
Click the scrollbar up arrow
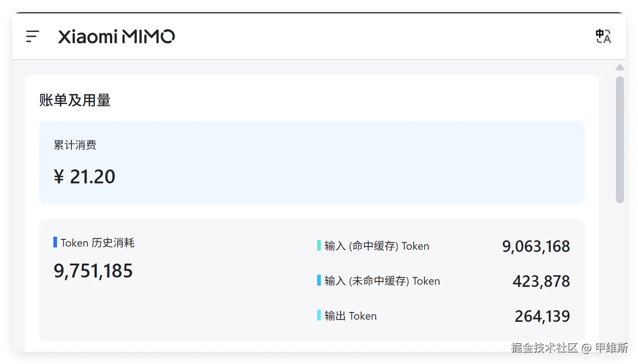(x=620, y=67)
